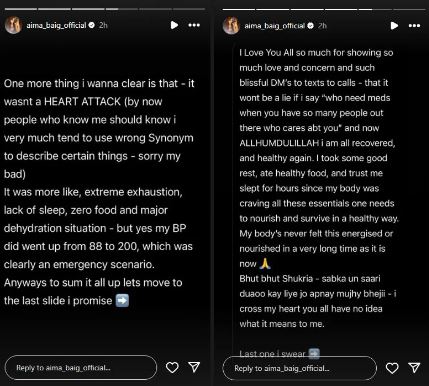Like the left story with heart icon

coord(172,367)
